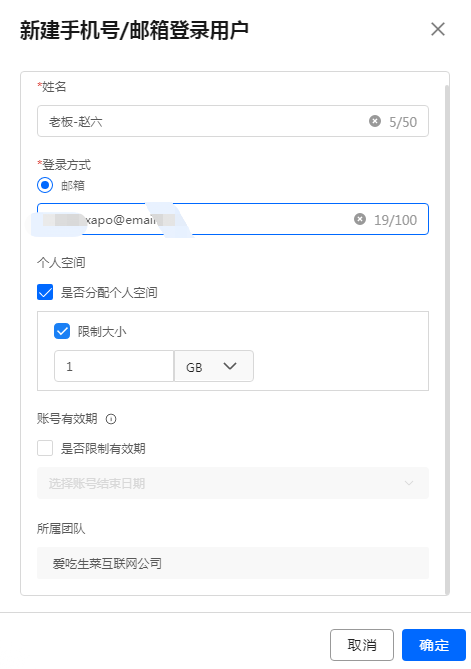Enable 是否限制有效期 checkbox

tap(45, 448)
